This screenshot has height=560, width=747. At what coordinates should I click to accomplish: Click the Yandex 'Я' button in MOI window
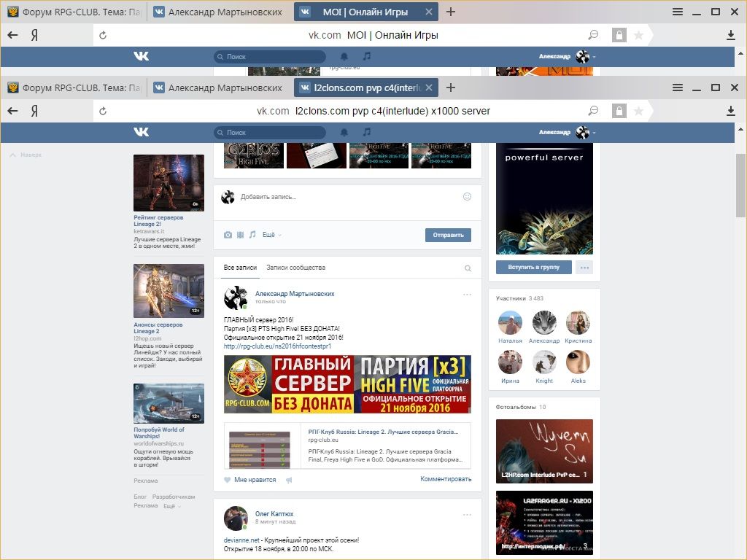coord(34,35)
